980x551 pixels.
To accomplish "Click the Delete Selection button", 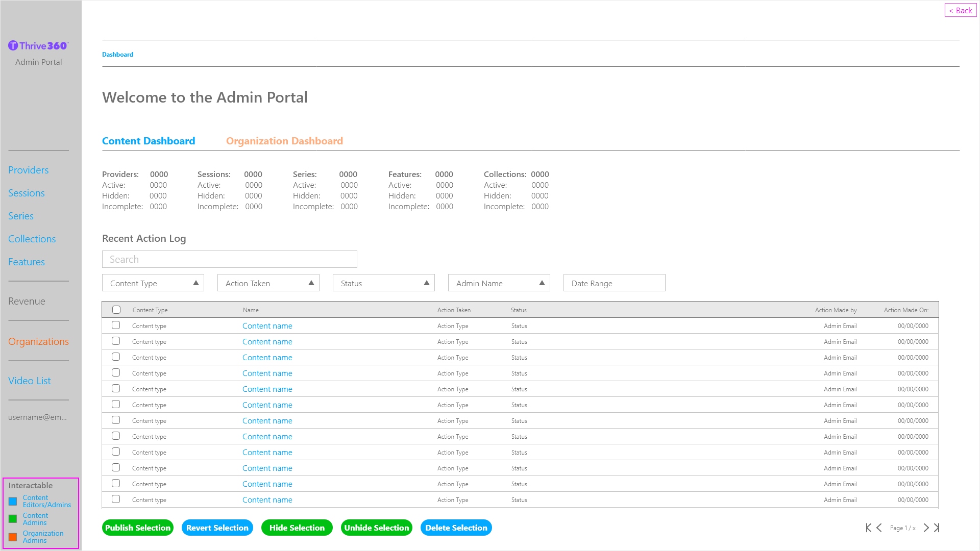I will coord(456,528).
